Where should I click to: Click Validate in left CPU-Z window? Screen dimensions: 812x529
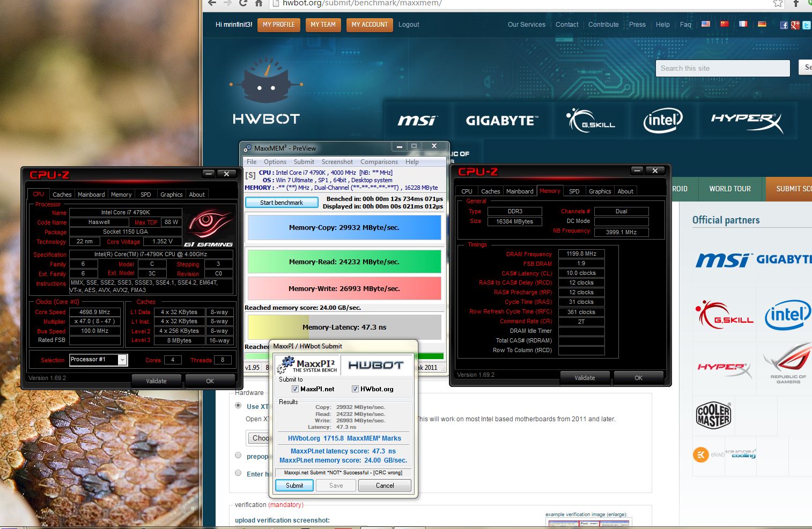pyautogui.click(x=156, y=381)
